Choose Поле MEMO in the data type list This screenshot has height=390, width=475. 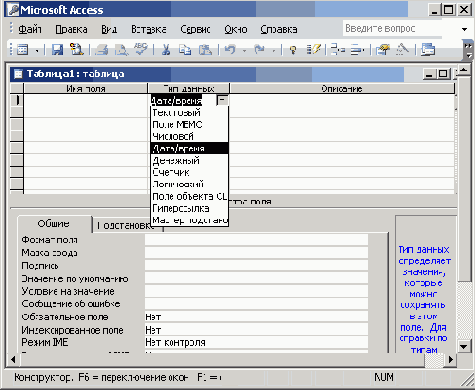pos(190,125)
